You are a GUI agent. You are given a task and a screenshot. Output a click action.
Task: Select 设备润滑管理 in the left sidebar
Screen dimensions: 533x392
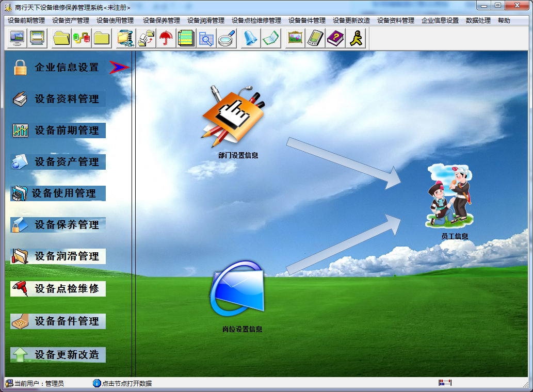point(58,256)
